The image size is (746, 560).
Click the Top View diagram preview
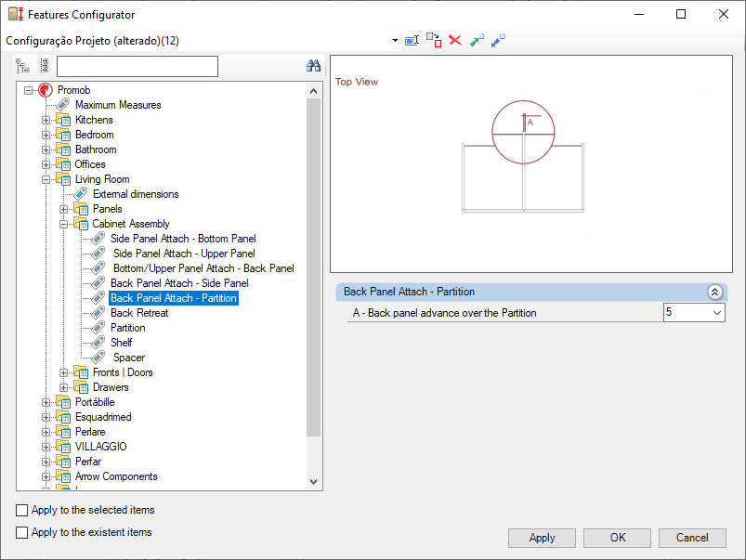coord(531,164)
